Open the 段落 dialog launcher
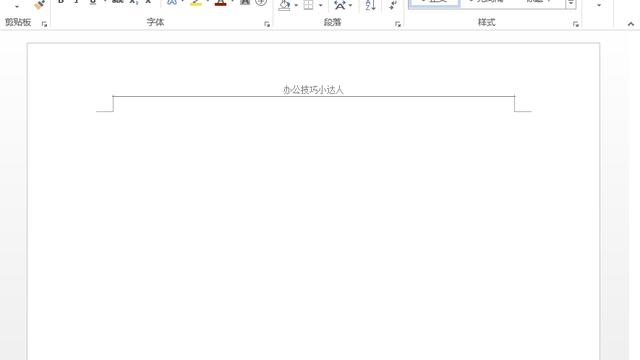This screenshot has width=640, height=360. point(398,24)
